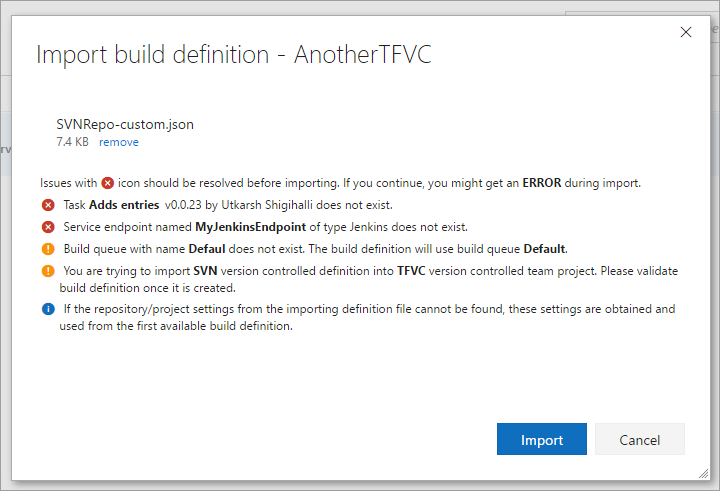720x491 pixels.
Task: Select the SVNRepo-custom.json file name
Action: [x=125, y=125]
